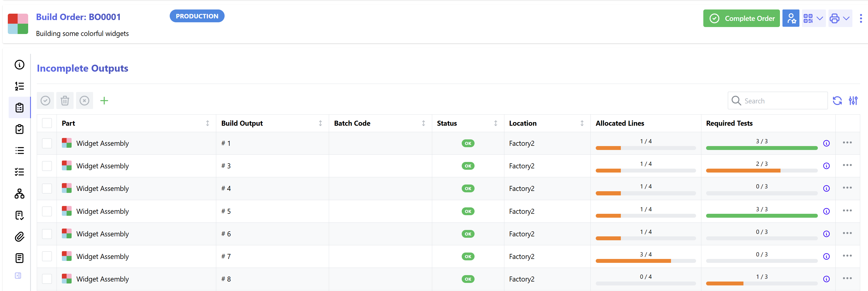Open the build details info sidebar icon
This screenshot has width=868, height=291.
click(x=20, y=65)
